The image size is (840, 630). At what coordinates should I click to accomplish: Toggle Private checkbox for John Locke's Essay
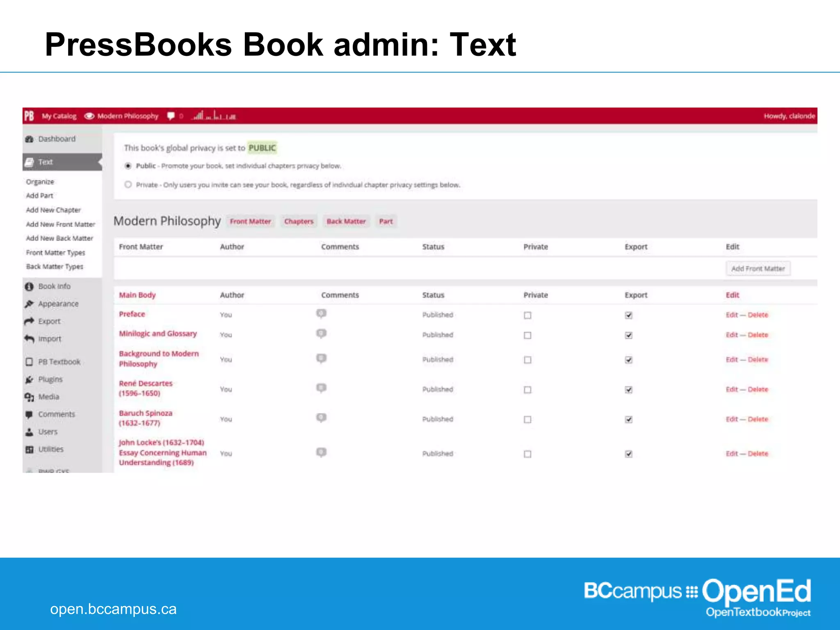tap(527, 454)
